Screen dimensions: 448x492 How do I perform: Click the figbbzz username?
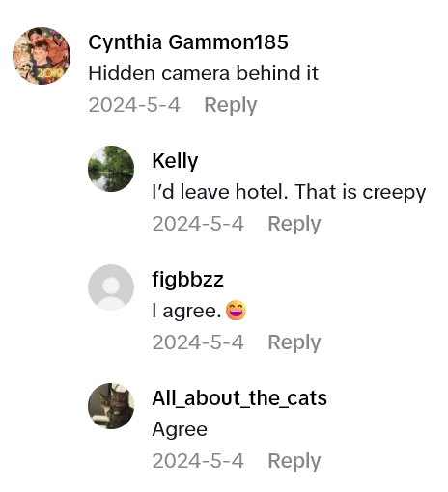tap(188, 280)
